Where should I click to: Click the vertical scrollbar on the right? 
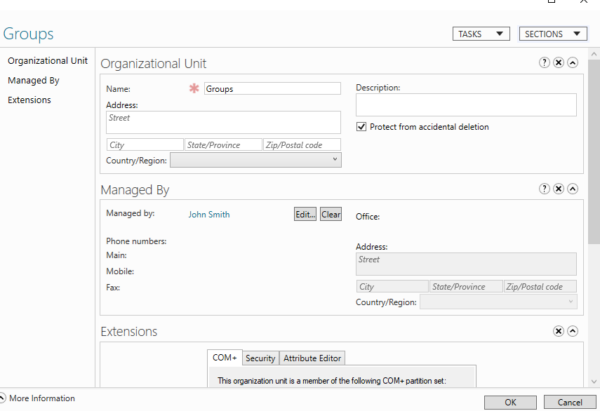point(594,150)
